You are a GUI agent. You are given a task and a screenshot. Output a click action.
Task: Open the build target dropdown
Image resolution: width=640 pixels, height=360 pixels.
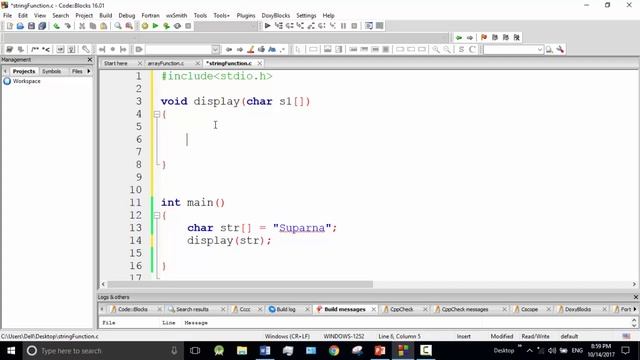tap(254, 26)
